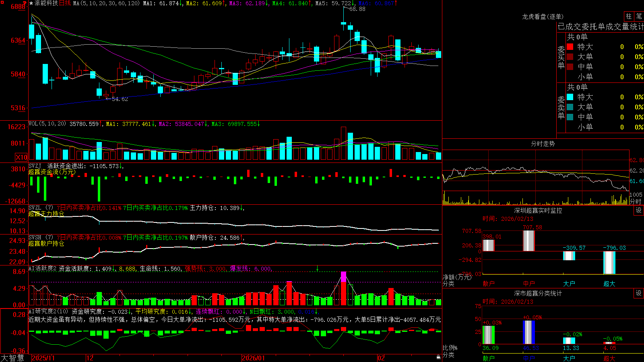Click the 龙虎看盘(逐单) panel title
Viewport: 644px width, 362px height.
click(543, 16)
